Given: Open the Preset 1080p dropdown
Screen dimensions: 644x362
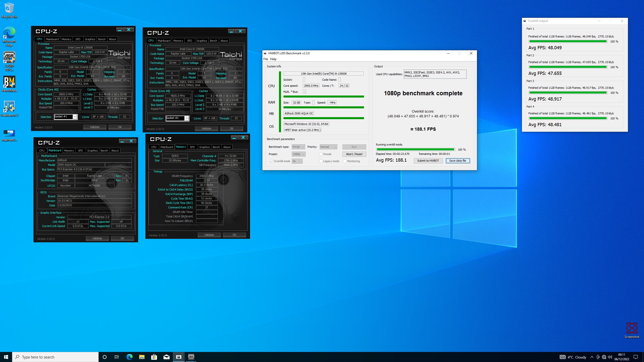Looking at the screenshot, I should click(298, 154).
